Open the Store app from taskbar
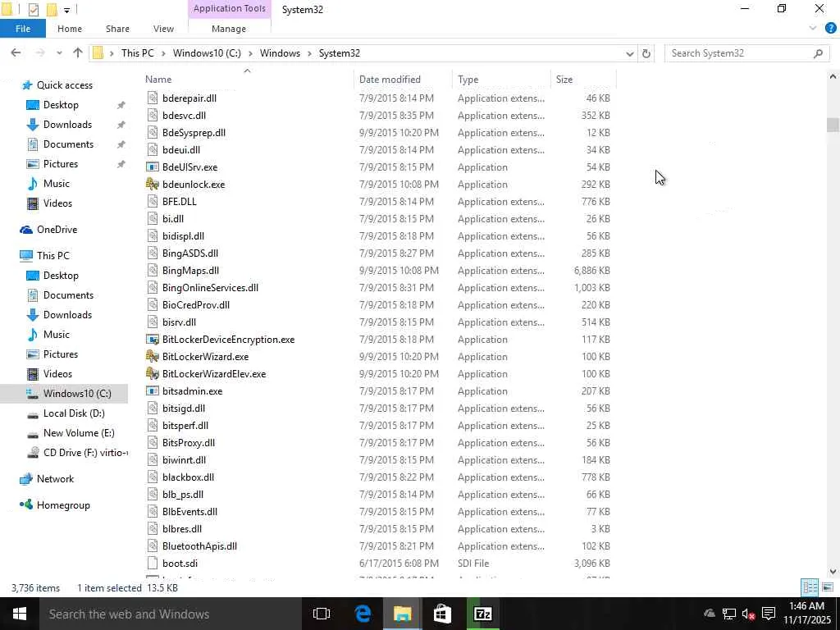840x630 pixels. coord(442,614)
